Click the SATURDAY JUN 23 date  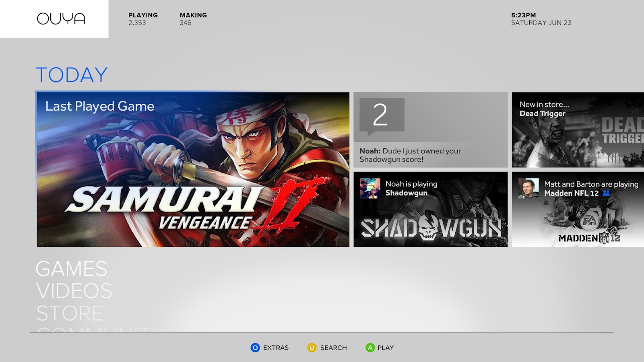(541, 23)
